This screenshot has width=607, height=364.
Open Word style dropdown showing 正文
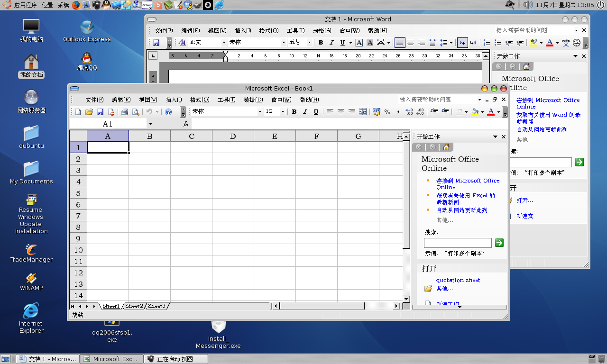click(224, 43)
